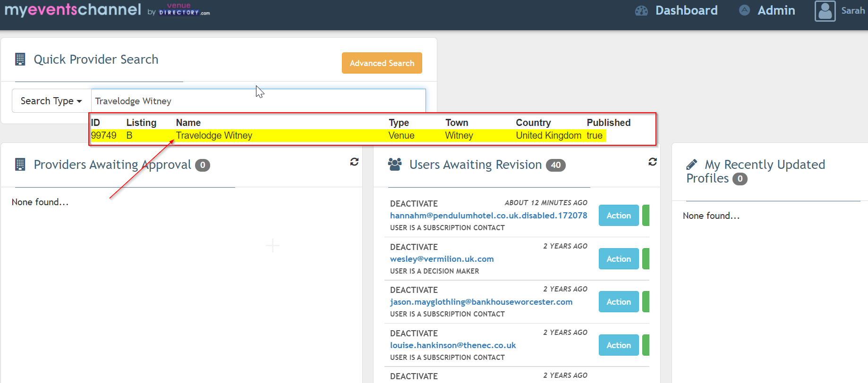The height and width of the screenshot is (383, 868).
Task: Click the myeventschannel logo
Action: click(x=73, y=9)
